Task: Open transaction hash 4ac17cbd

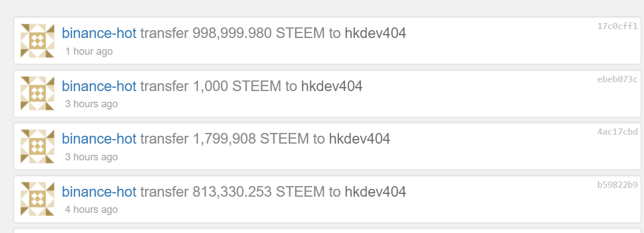Action: point(617,132)
